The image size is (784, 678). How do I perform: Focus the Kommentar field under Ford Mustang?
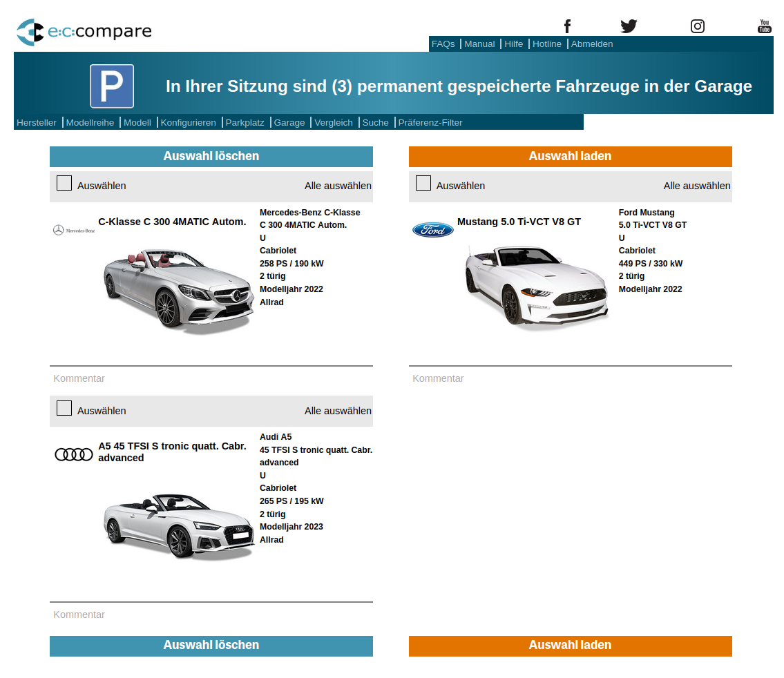[x=571, y=379]
